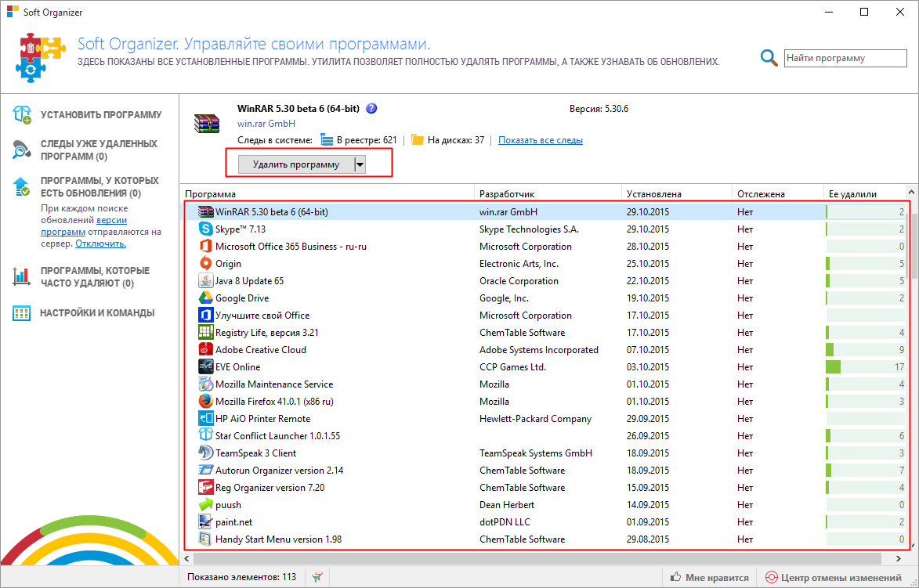Click the Install Program box icon in sidebar

pos(22,114)
